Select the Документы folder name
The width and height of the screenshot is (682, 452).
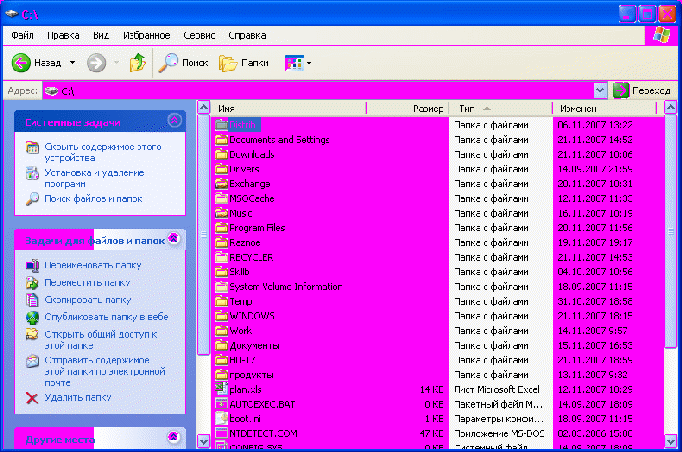click(x=254, y=346)
